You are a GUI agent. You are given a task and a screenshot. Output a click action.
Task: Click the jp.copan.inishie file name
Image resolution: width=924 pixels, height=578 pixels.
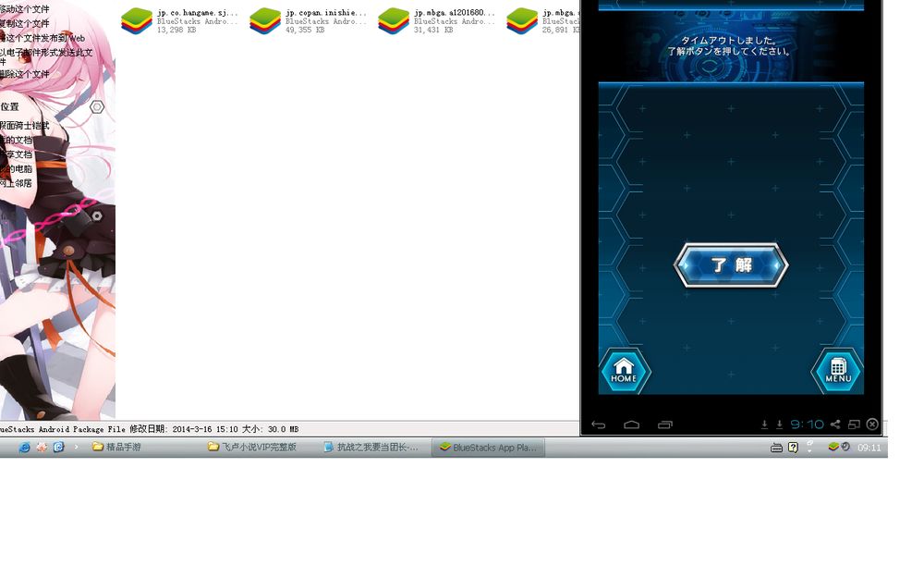(326, 12)
